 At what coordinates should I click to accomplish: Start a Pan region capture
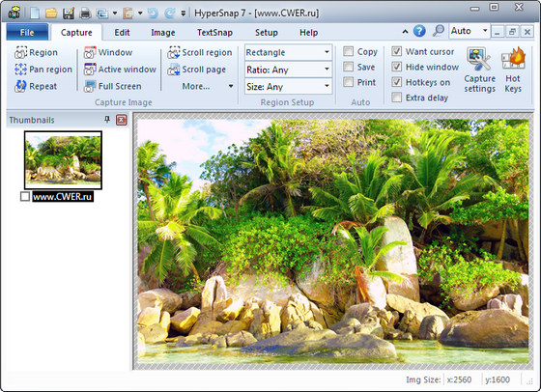point(43,70)
